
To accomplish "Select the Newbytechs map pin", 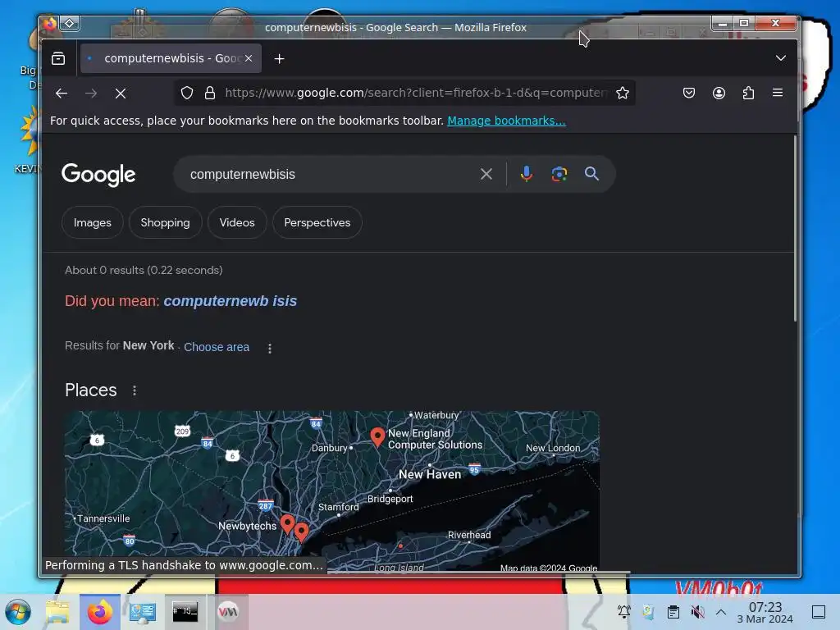I will (x=287, y=524).
